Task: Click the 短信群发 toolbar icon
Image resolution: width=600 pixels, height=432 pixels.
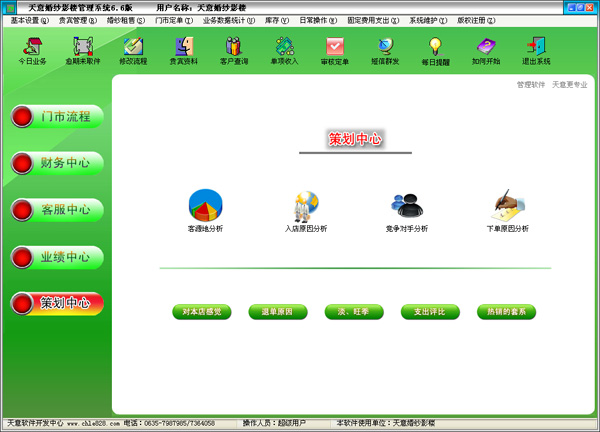Action: [385, 46]
